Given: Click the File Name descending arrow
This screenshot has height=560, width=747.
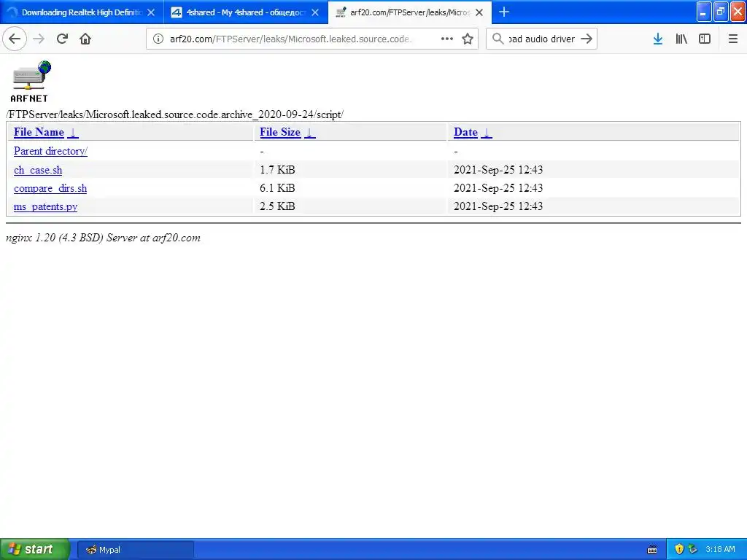Looking at the screenshot, I should 73,133.
